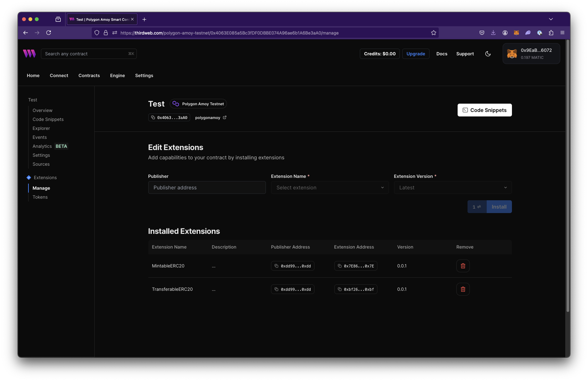This screenshot has width=588, height=381.
Task: Open Overview in the sidebar
Action: pyautogui.click(x=43, y=110)
